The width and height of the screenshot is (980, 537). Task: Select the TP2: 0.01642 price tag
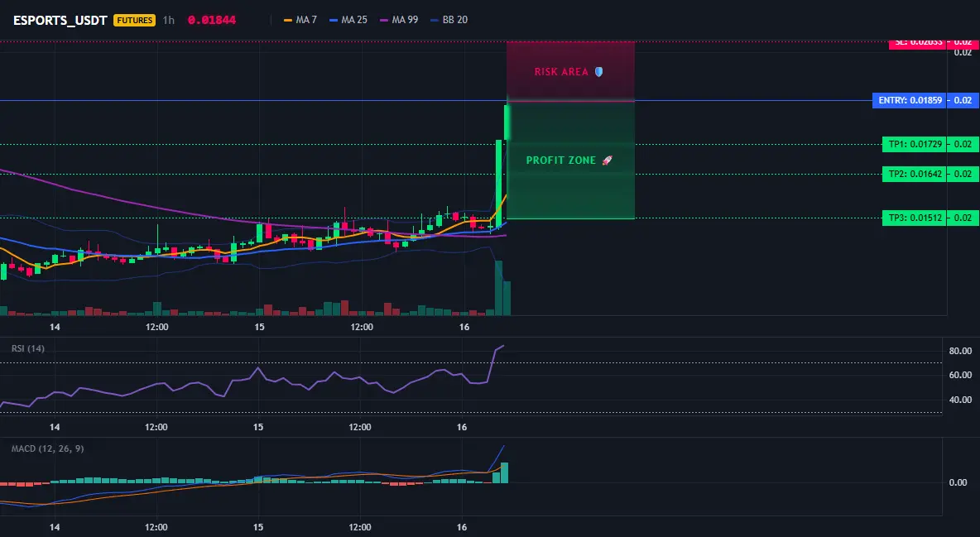(914, 174)
